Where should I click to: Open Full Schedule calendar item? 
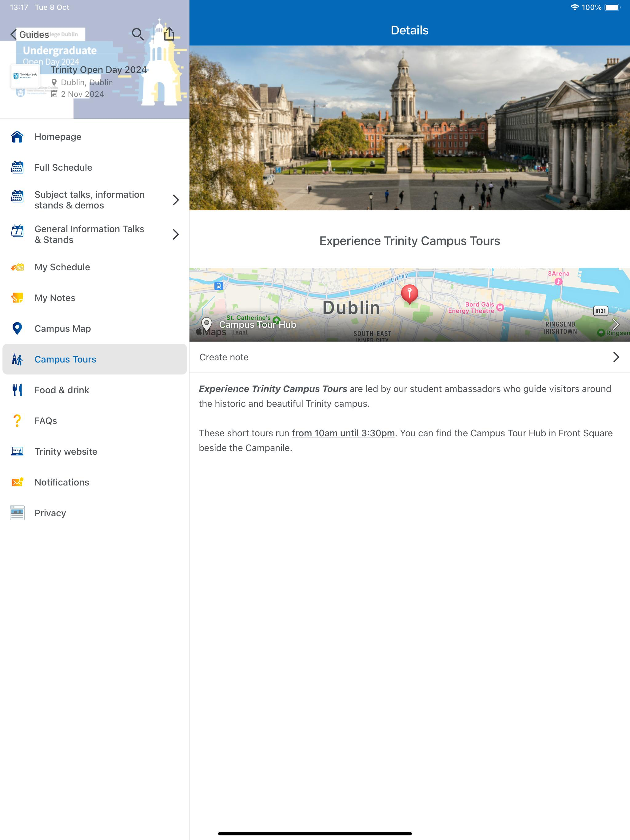(17, 168)
